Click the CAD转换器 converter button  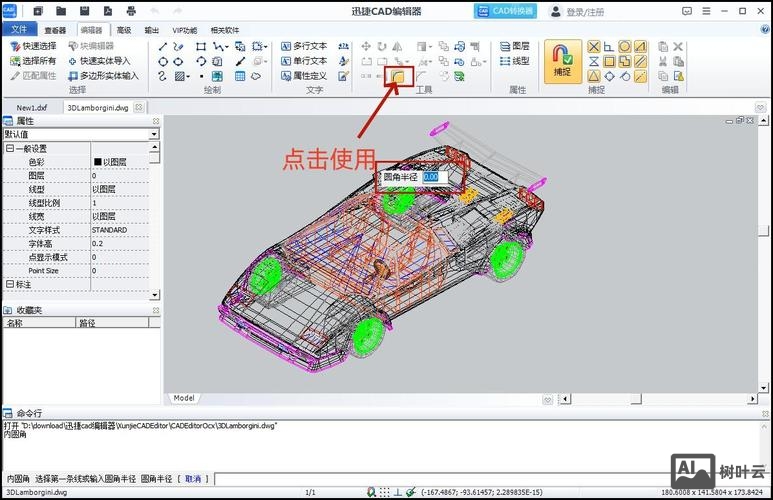[505, 11]
